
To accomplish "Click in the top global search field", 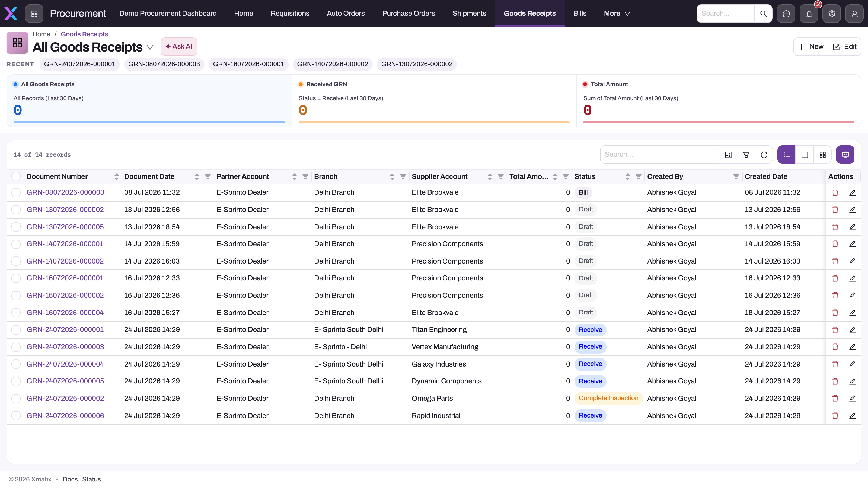I will 726,14.
